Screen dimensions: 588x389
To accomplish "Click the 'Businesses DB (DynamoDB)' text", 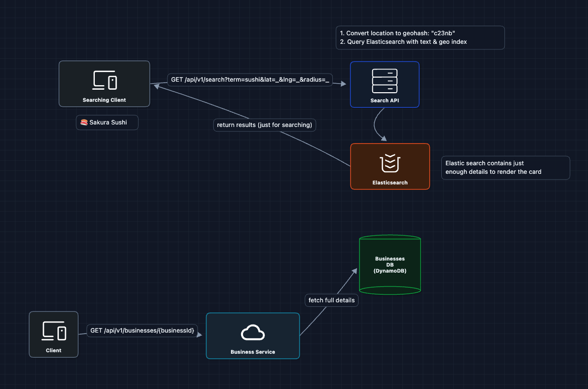I will [390, 265].
